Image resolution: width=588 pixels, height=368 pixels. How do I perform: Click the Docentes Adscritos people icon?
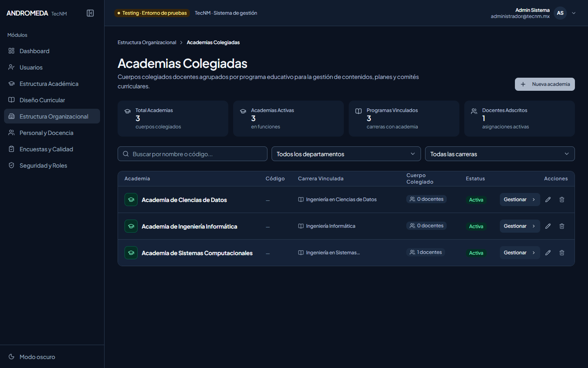(474, 111)
